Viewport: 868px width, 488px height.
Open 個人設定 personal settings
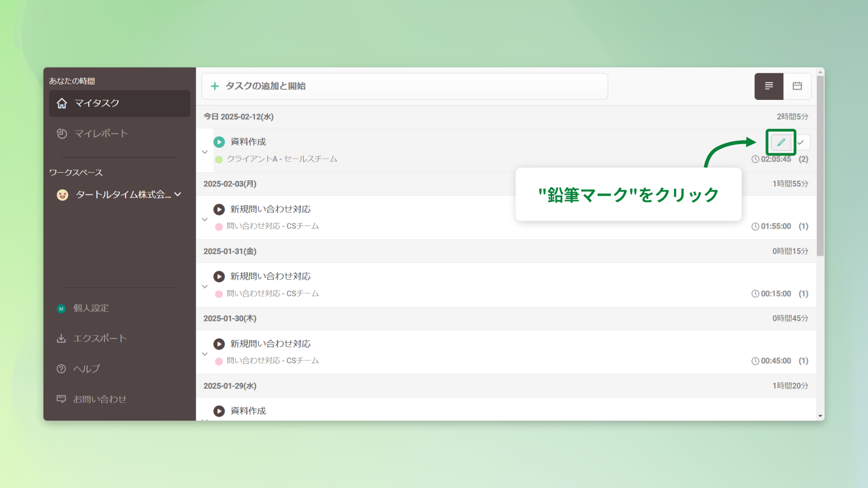tap(90, 308)
